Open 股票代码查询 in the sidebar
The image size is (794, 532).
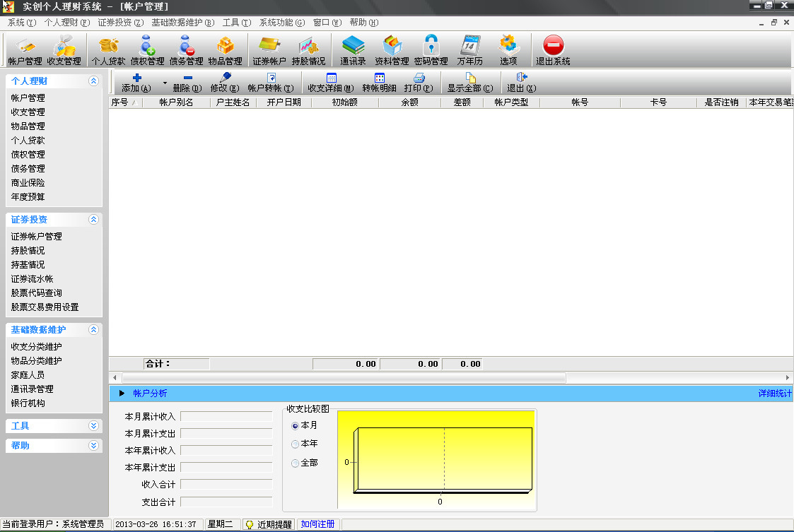point(37,293)
